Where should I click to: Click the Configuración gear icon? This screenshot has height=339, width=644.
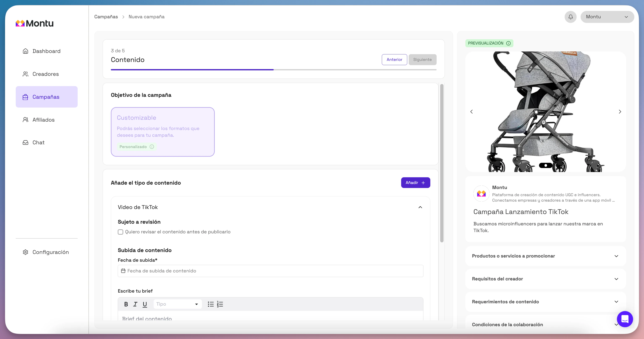tap(25, 252)
